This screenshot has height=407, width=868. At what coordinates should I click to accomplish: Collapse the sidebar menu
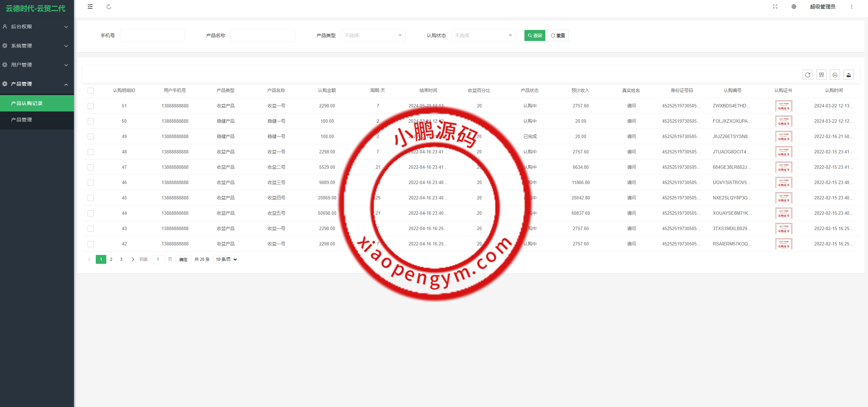pos(90,6)
